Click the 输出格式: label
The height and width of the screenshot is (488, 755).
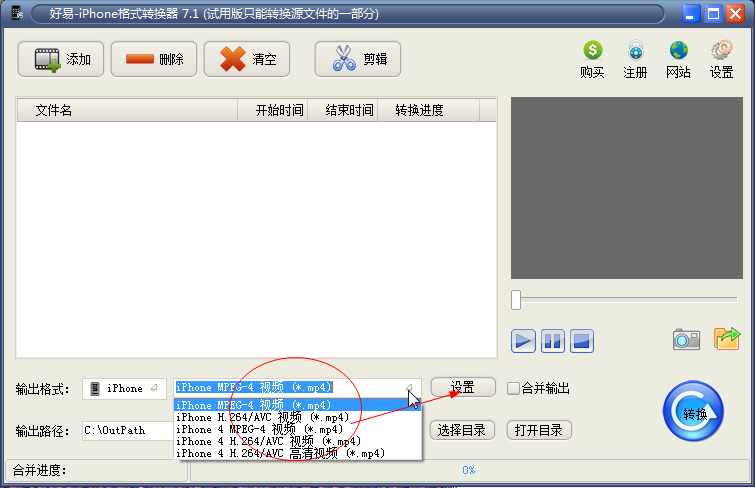point(42,389)
